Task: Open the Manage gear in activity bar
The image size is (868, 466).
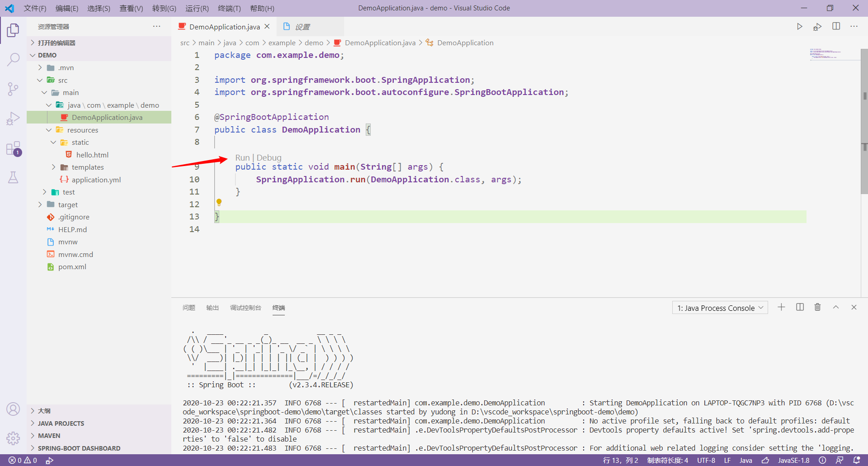Action: tap(13, 438)
